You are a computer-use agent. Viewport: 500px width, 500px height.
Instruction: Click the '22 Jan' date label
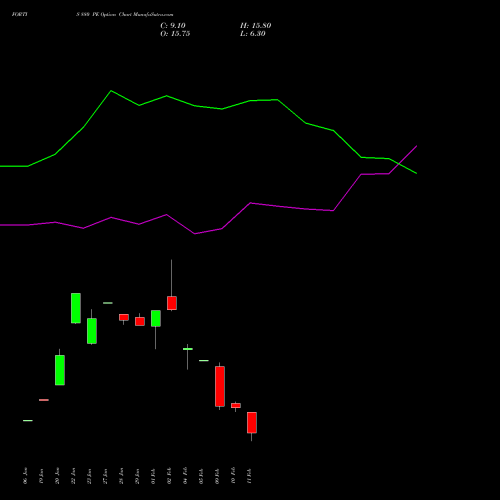pos(73,476)
